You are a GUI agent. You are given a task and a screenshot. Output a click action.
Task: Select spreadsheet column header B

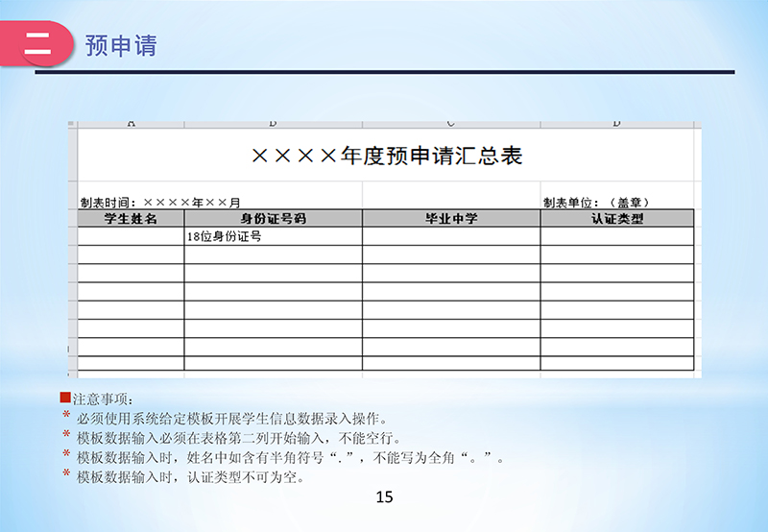[274, 125]
